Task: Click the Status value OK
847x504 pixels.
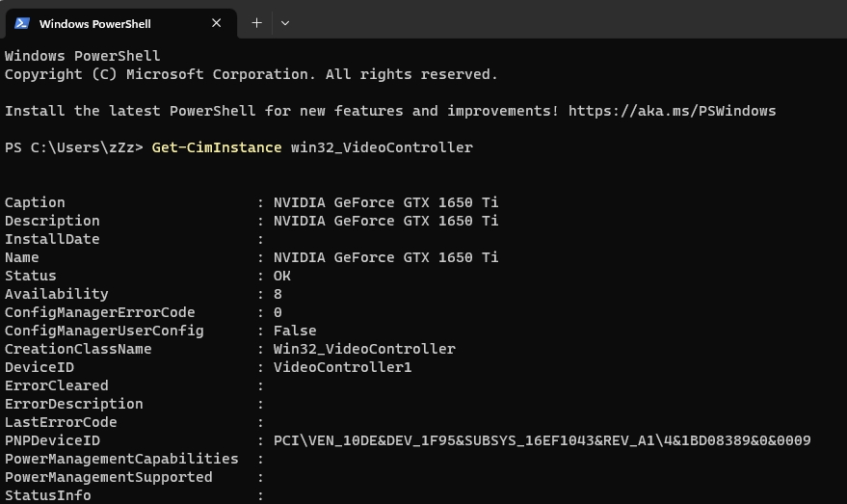Action: 282,276
